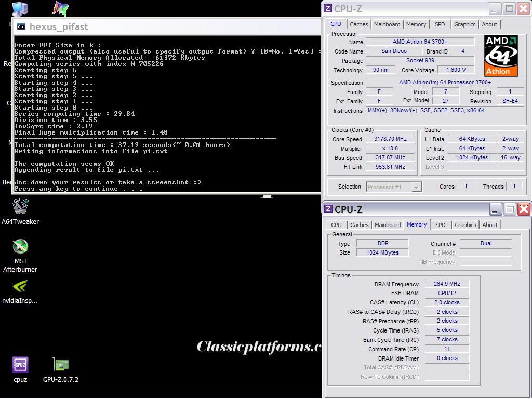Click the memory Size value 1024 MBytes
Viewport: 532px width, 399px height.
(382, 252)
